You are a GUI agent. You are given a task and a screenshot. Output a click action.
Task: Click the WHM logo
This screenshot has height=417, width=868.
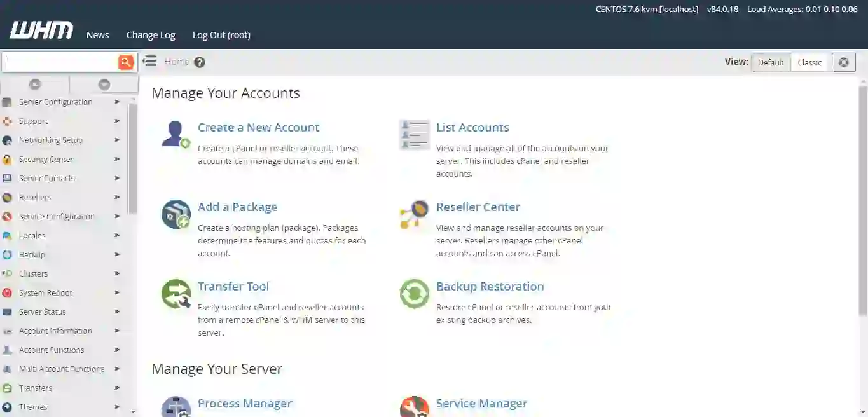pyautogui.click(x=41, y=31)
